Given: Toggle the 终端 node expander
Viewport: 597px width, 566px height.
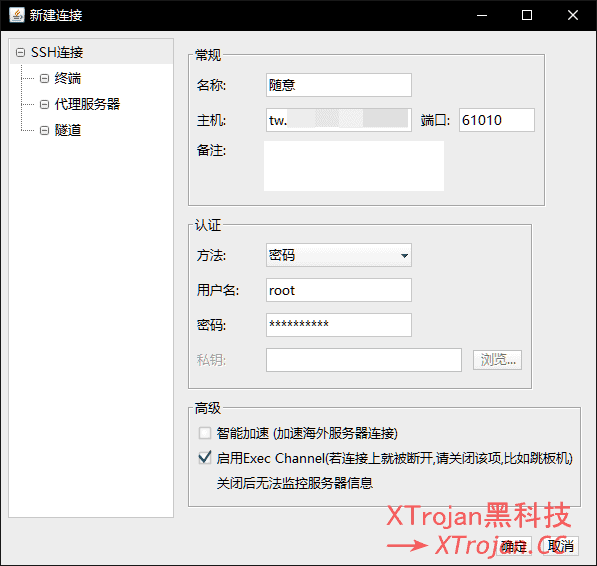Looking at the screenshot, I should click(x=45, y=78).
